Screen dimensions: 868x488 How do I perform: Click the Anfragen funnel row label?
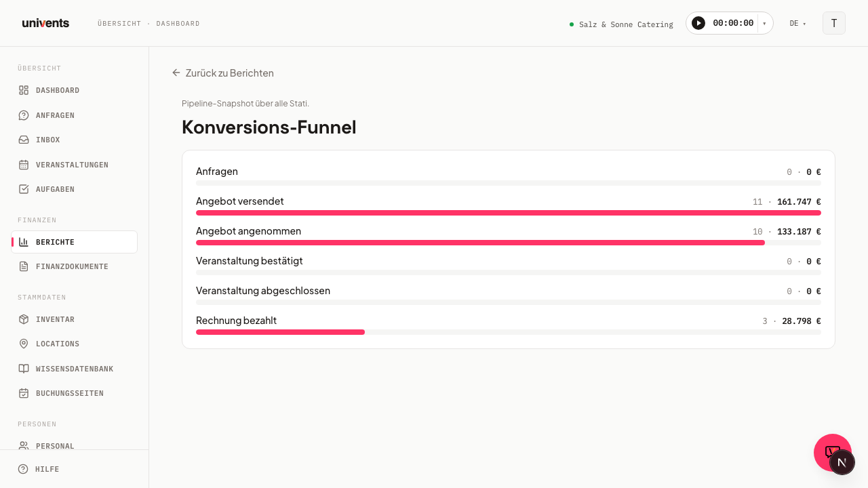(x=217, y=171)
